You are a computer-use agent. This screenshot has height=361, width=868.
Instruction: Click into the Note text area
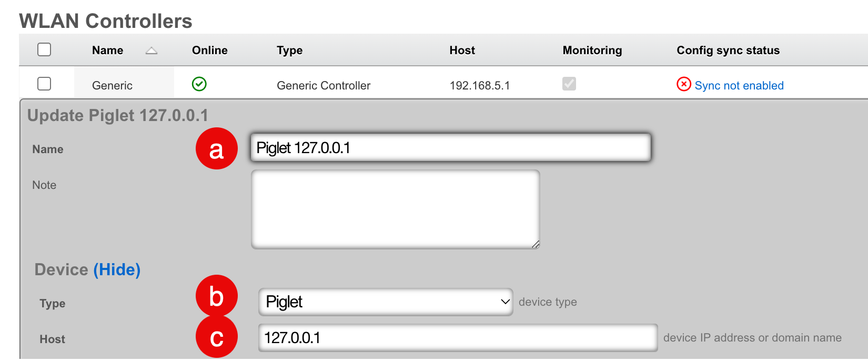395,209
